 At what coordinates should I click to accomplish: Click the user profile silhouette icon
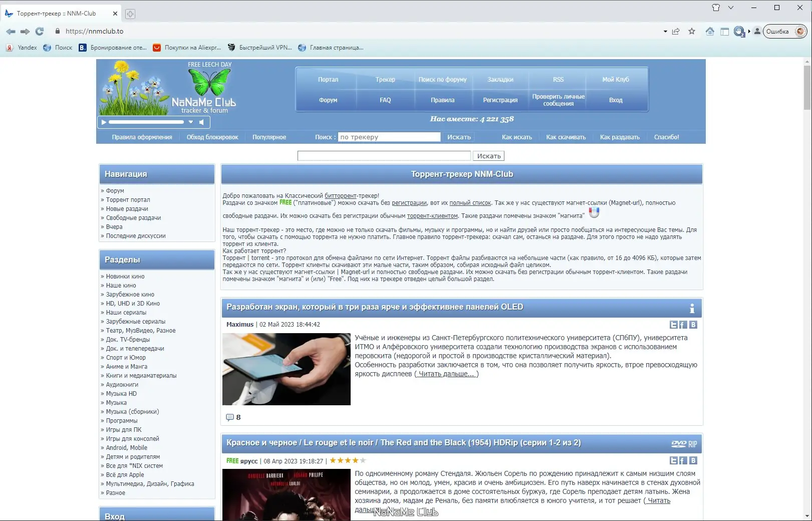(757, 31)
